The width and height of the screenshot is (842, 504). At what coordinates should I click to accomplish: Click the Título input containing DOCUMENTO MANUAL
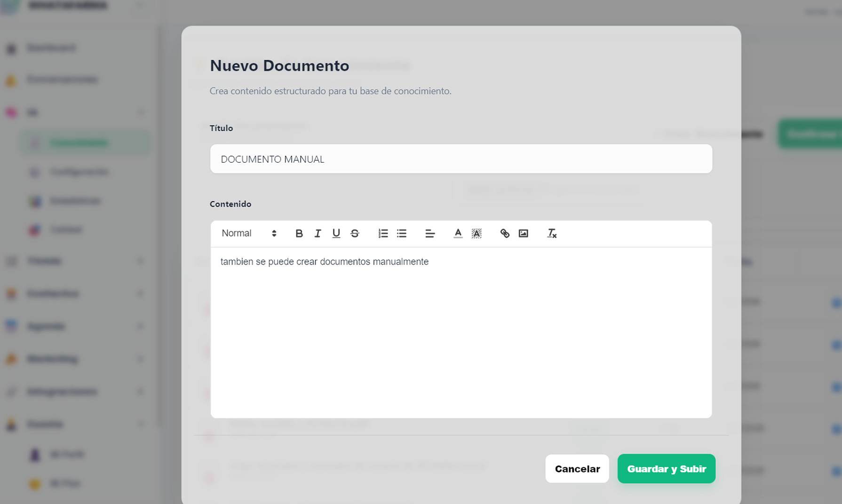point(461,159)
